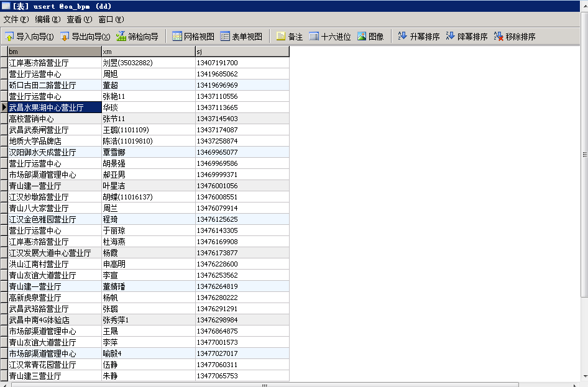Select name cell 张艳11
Viewport: 588px width, 387px height.
[149, 96]
